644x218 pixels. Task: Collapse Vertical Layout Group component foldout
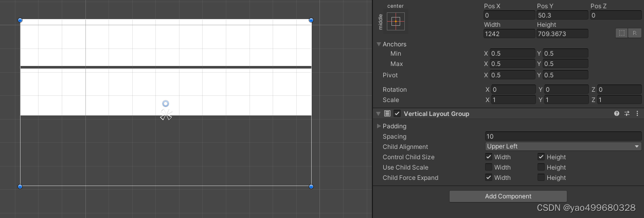click(379, 114)
